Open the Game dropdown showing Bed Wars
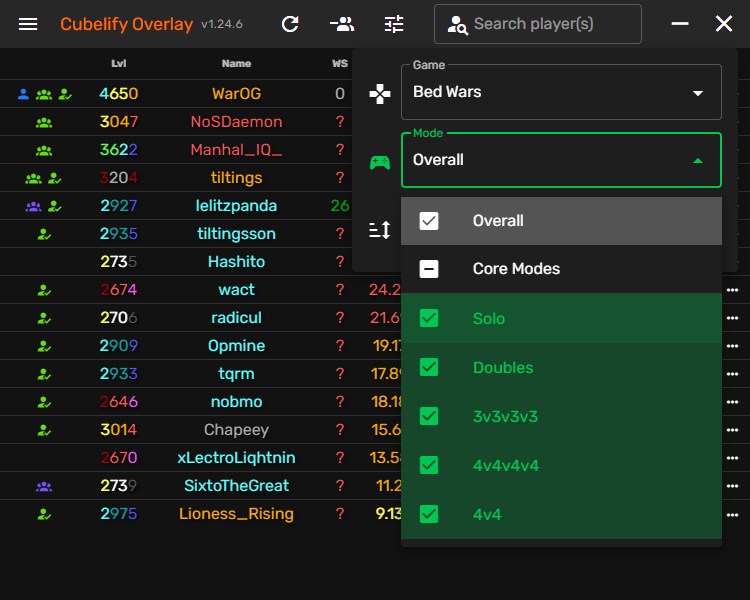 point(560,93)
